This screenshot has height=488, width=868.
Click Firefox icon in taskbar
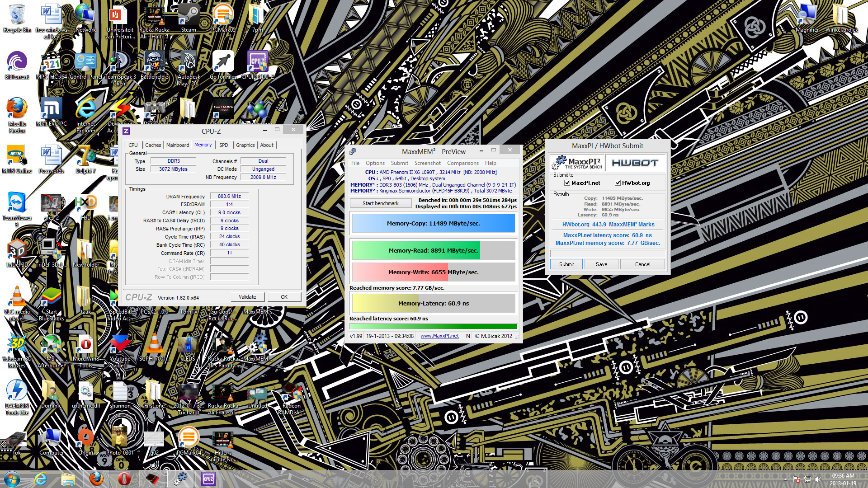point(96,479)
